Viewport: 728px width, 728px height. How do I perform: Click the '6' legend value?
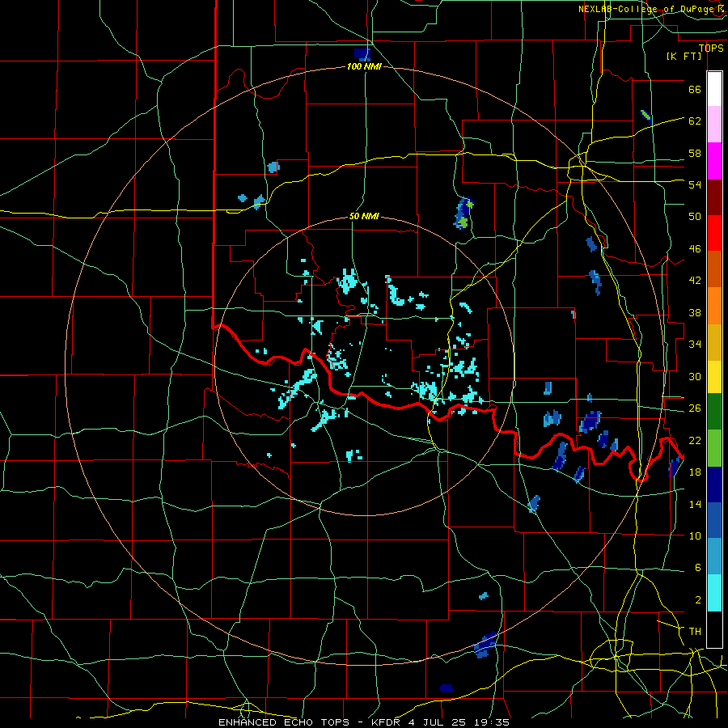coord(697,568)
